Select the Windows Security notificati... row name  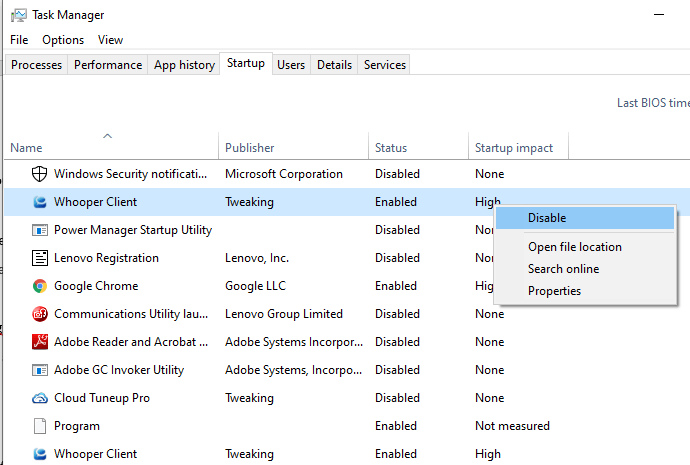pyautogui.click(x=130, y=174)
